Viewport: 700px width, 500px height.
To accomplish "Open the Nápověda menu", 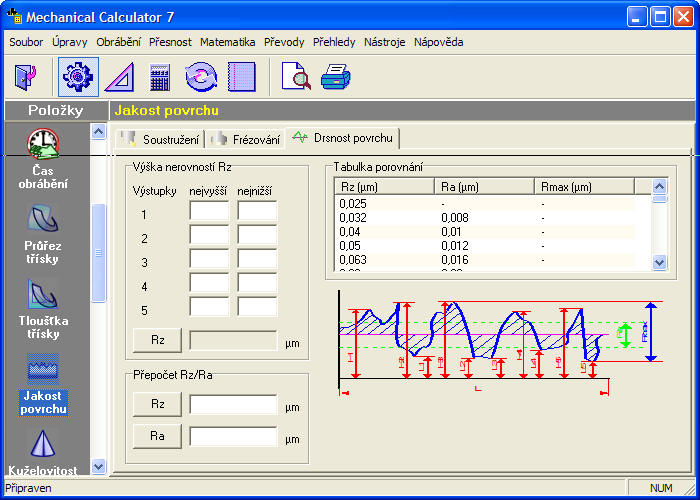I will point(438,42).
